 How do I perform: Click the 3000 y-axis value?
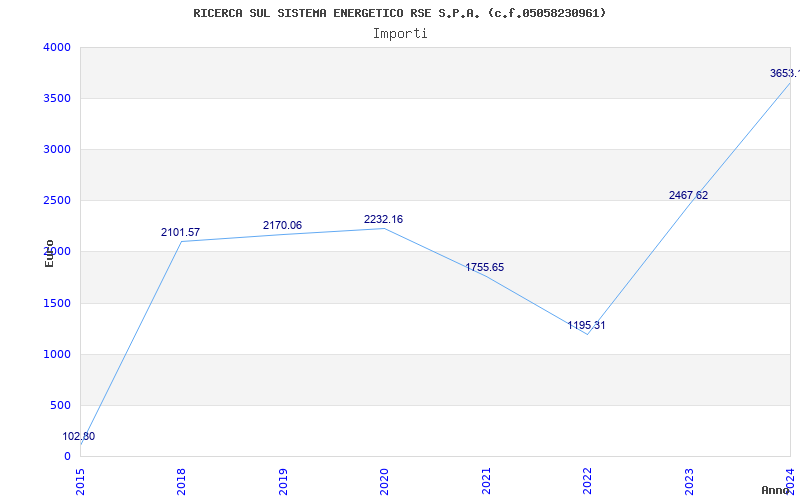(58, 149)
